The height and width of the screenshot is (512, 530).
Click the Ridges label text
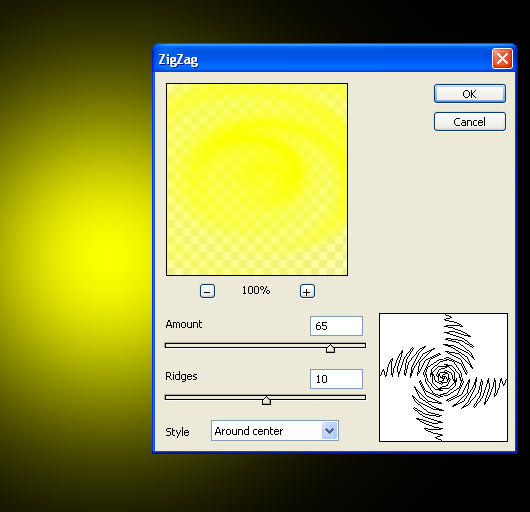pos(181,376)
